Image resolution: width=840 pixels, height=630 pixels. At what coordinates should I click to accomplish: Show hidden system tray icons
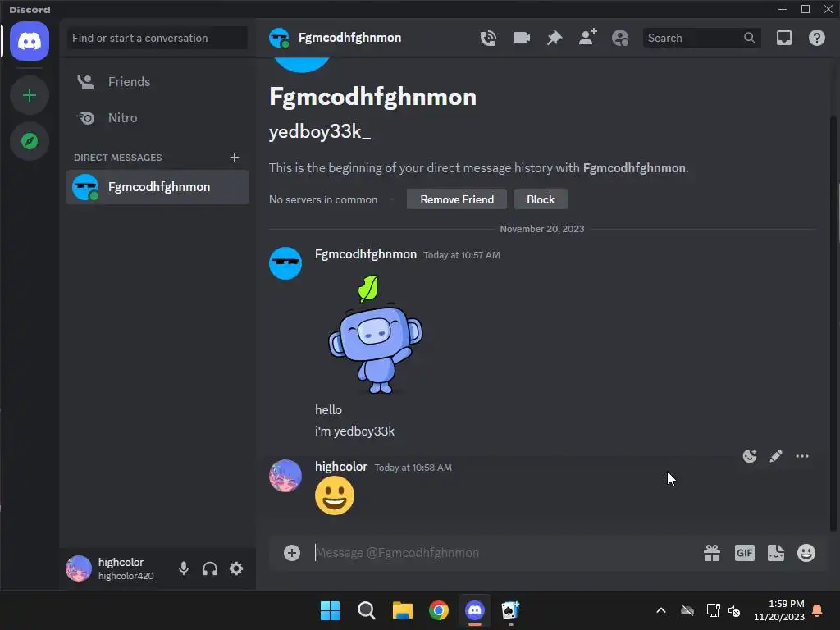tap(661, 610)
